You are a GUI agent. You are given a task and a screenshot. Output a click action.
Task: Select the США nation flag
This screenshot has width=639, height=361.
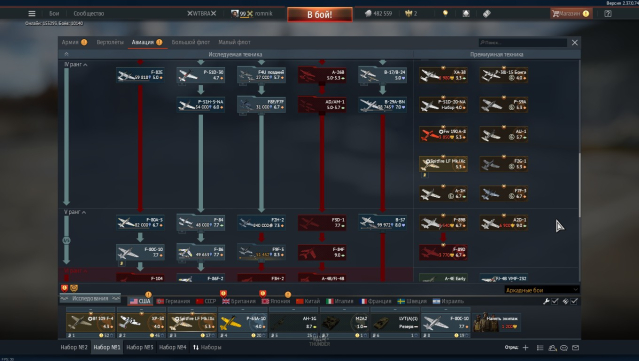[x=140, y=302]
